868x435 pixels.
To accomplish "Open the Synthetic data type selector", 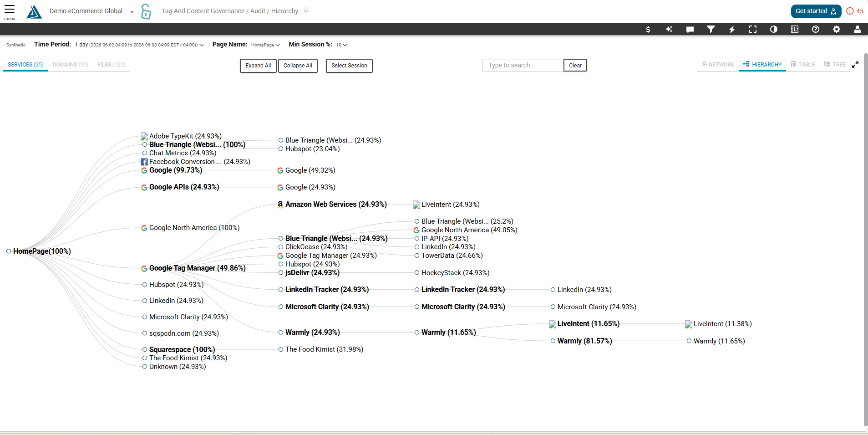I will point(16,45).
